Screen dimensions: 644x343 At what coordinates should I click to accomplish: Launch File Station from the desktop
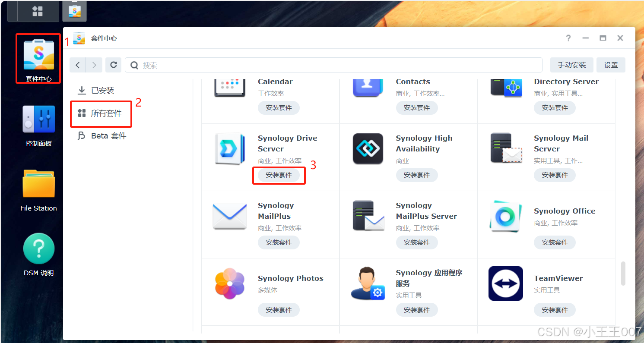coord(38,183)
